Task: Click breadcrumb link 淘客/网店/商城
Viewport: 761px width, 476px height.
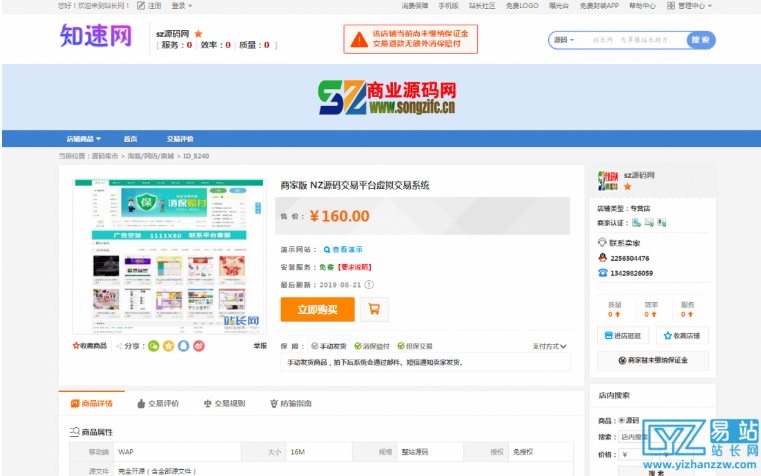Action: coord(150,156)
